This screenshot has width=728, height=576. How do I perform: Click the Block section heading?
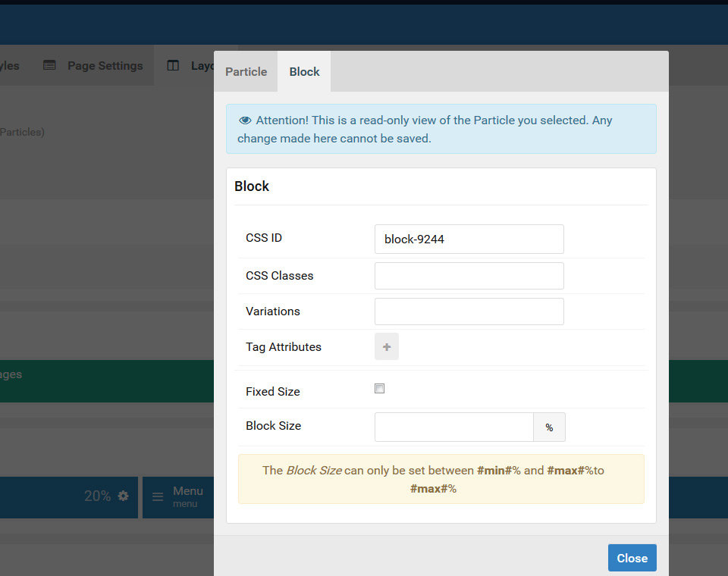point(252,186)
